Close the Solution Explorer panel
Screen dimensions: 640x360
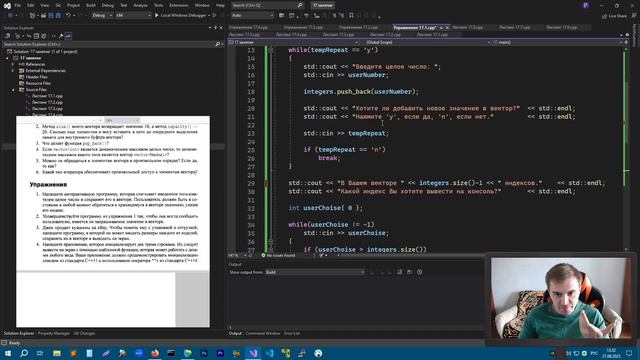coord(221,28)
